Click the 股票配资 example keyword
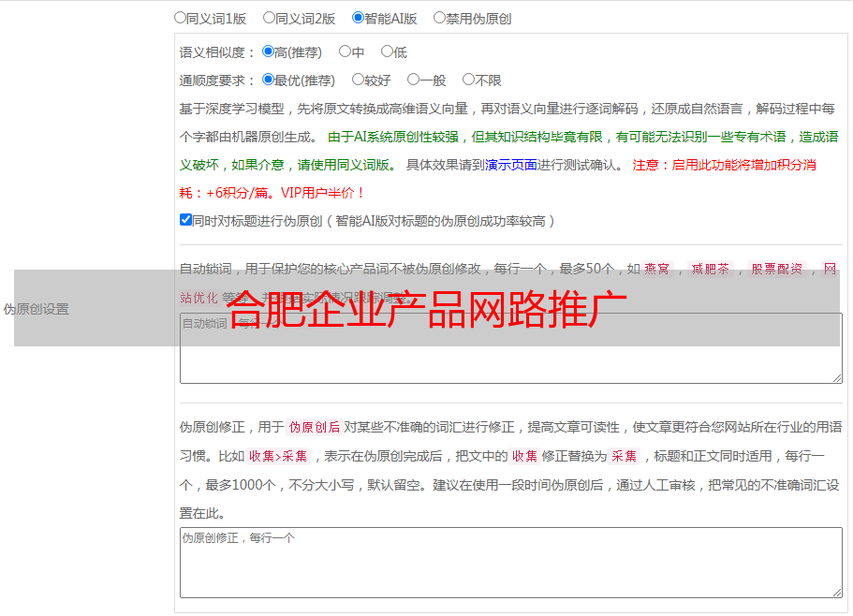 tap(777, 269)
